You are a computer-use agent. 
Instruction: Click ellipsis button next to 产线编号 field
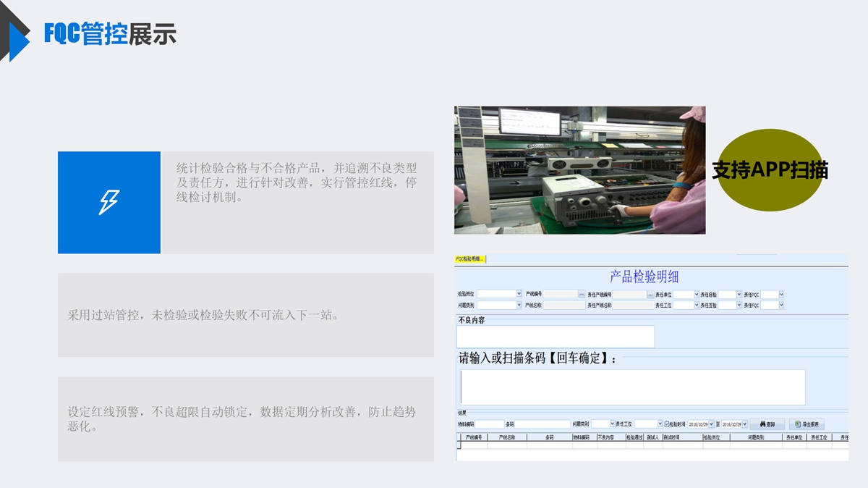(x=582, y=295)
